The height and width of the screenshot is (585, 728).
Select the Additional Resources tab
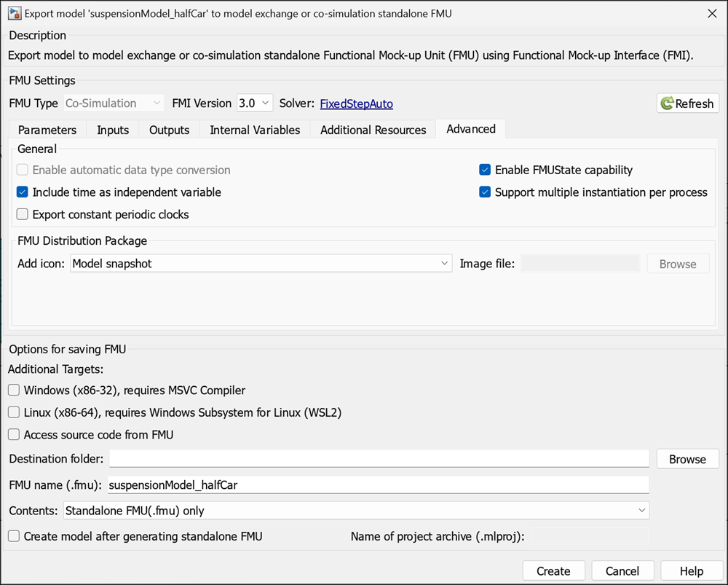click(373, 129)
